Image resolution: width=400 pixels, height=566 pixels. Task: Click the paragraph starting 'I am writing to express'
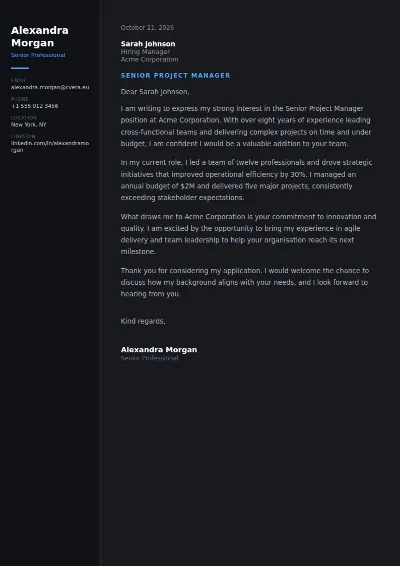pyautogui.click(x=246, y=126)
